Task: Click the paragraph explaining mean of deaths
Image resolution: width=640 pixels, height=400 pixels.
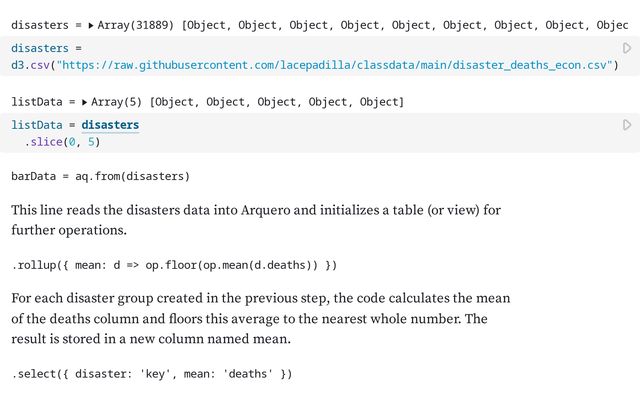Action: pos(261,318)
